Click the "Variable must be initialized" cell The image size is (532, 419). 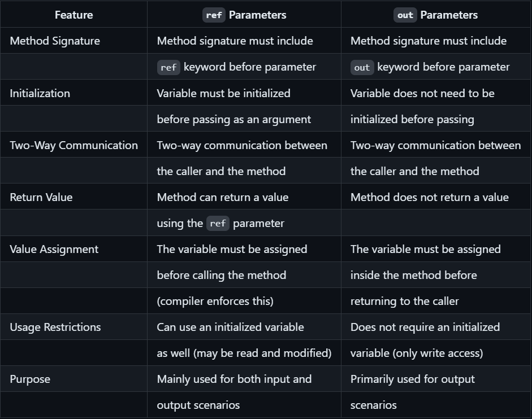tap(223, 93)
